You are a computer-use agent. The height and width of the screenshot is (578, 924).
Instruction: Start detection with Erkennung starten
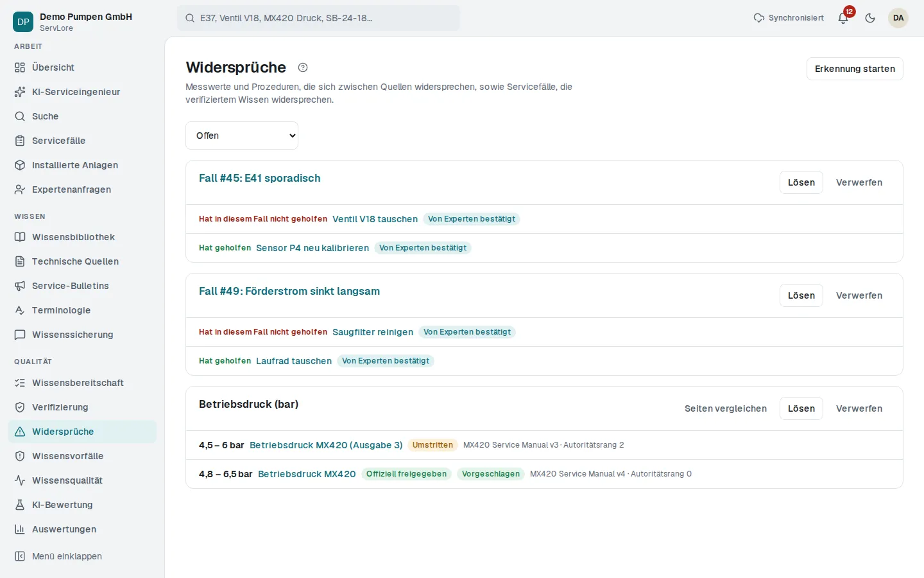[x=855, y=69]
